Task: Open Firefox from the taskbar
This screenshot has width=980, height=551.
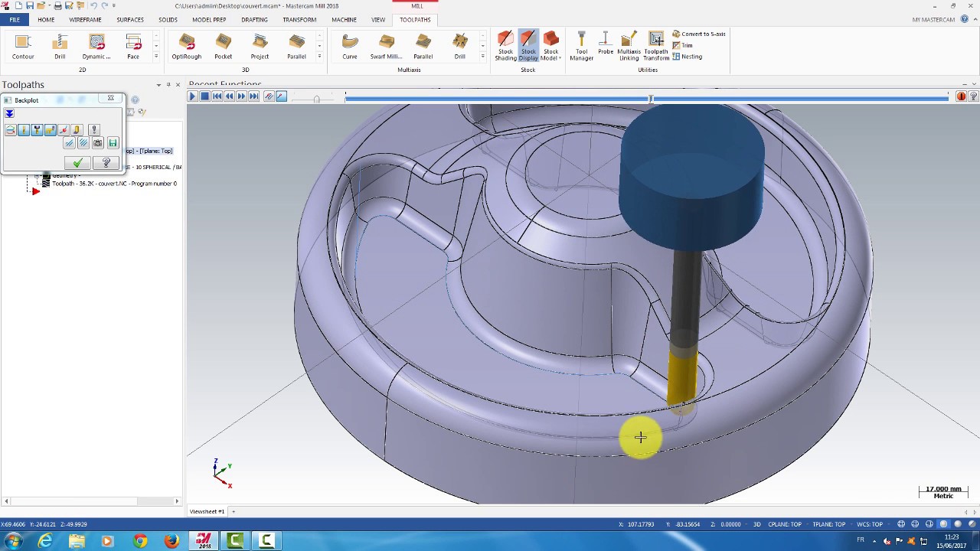Action: (171, 541)
